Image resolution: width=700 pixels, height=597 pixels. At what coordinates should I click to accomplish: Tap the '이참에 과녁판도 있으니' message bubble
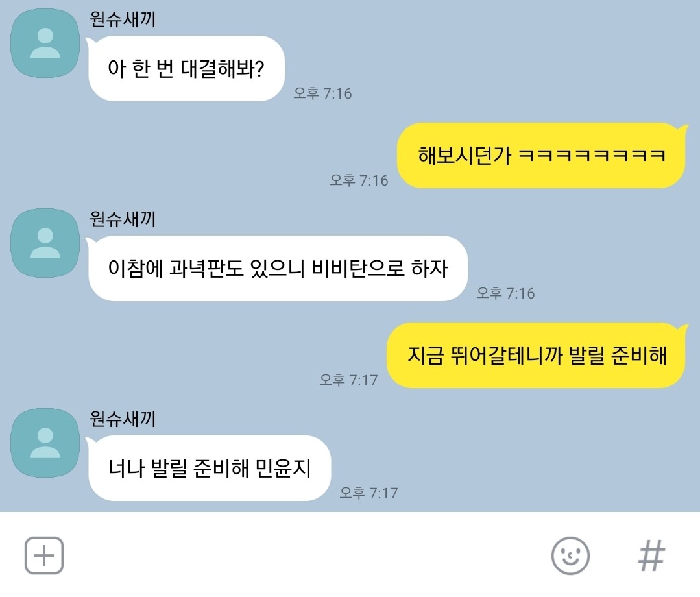(277, 269)
